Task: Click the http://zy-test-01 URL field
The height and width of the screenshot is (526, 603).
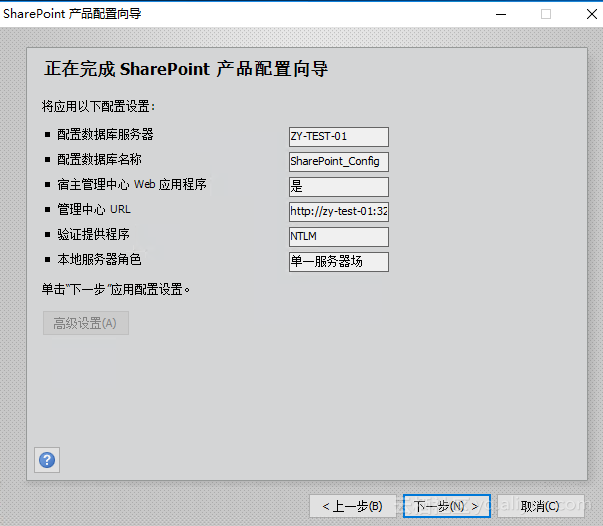Action: click(x=339, y=212)
